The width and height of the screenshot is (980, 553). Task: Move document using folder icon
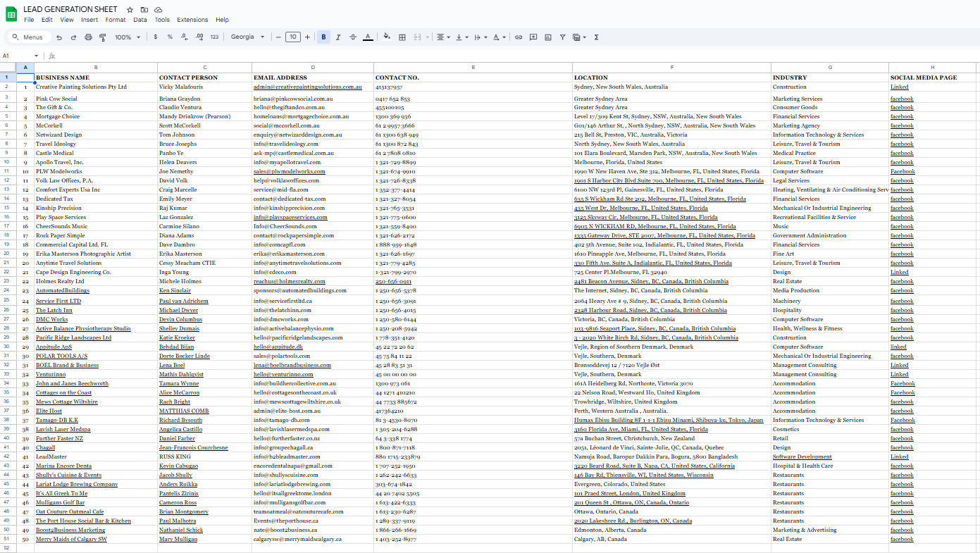tap(144, 10)
